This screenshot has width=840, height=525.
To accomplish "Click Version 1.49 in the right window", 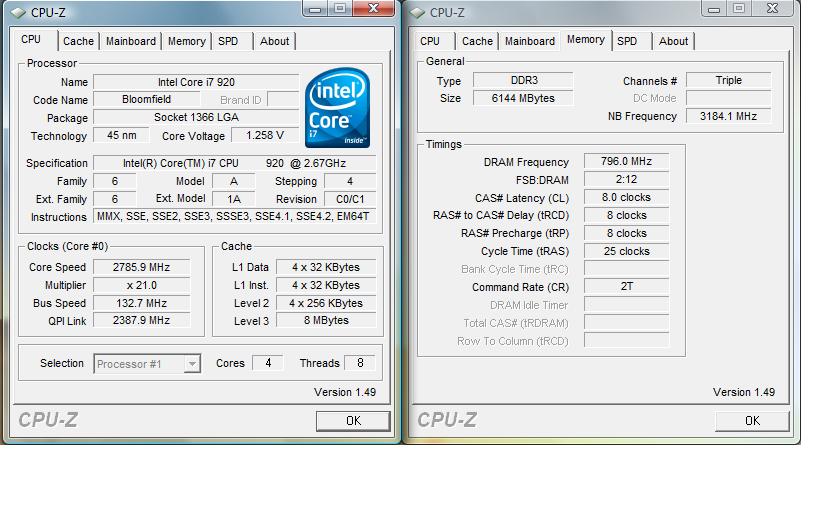I will click(744, 392).
